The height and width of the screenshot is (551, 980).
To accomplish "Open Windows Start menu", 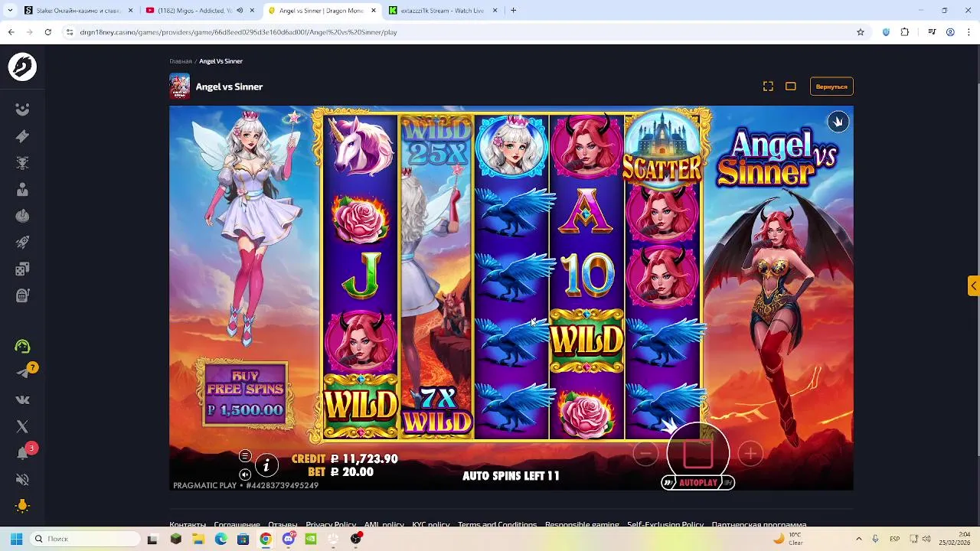I will 16,539.
